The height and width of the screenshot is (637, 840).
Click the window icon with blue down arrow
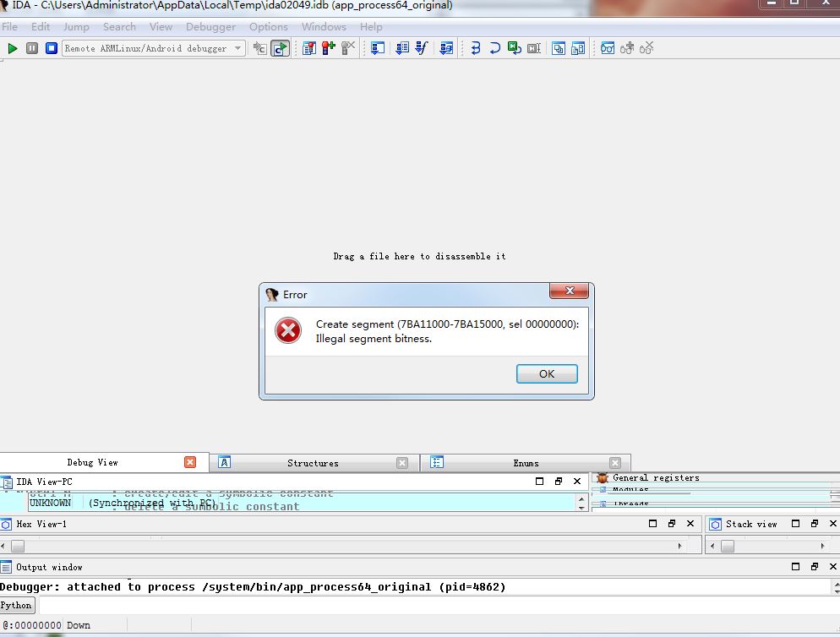click(378, 48)
